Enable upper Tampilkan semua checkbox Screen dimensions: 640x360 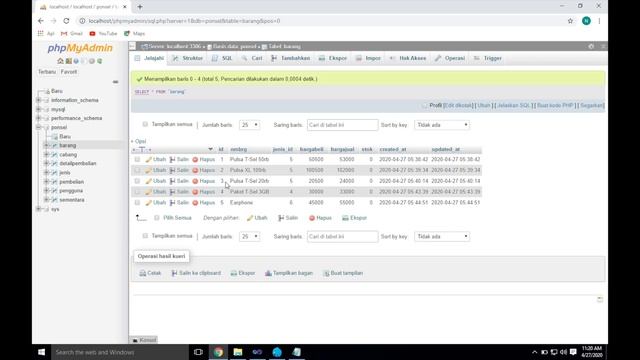click(x=145, y=124)
